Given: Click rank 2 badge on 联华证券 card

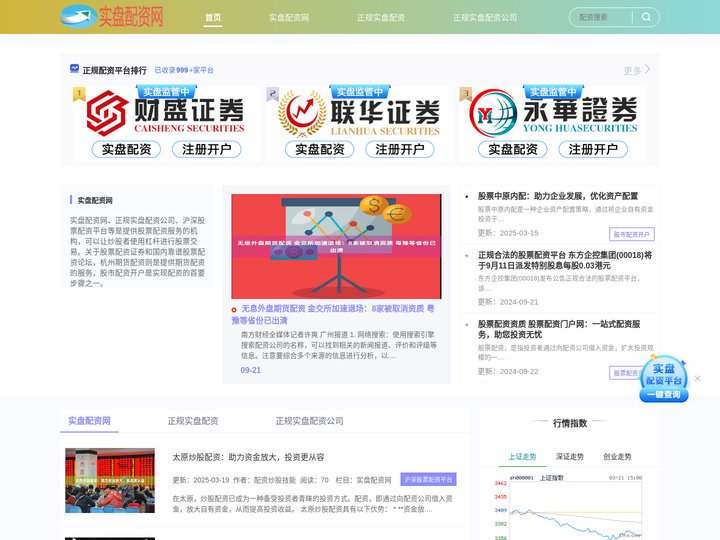Looking at the screenshot, I should click(272, 94).
